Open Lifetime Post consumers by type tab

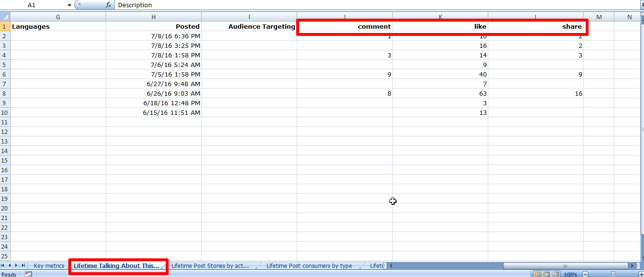tap(309, 266)
